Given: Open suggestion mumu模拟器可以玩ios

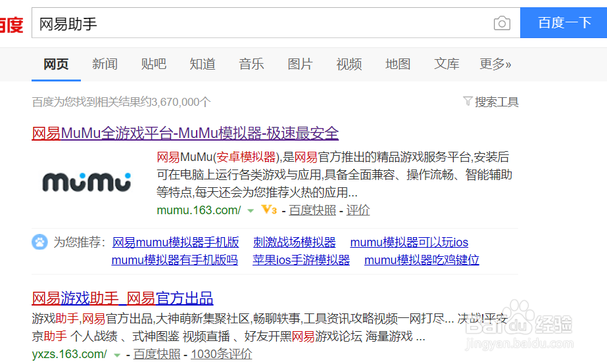Looking at the screenshot, I should coord(409,242).
